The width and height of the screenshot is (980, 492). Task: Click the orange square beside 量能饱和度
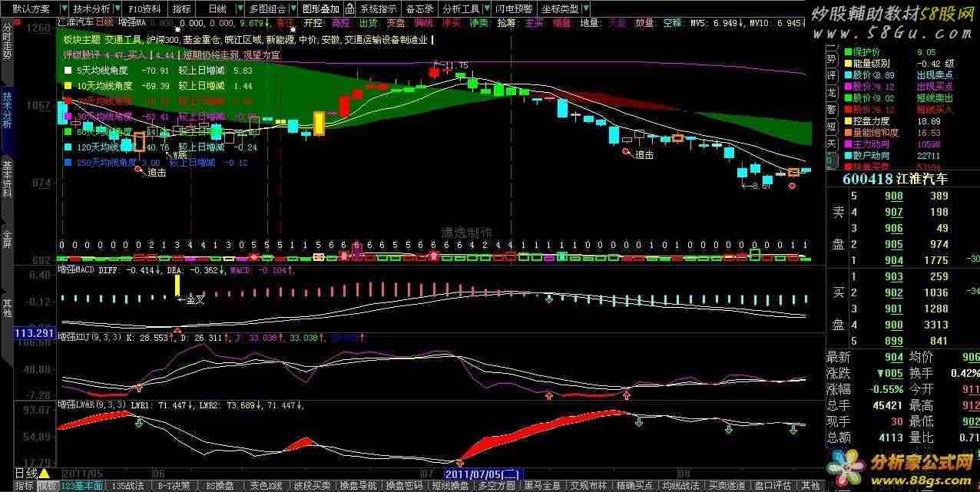(x=847, y=133)
